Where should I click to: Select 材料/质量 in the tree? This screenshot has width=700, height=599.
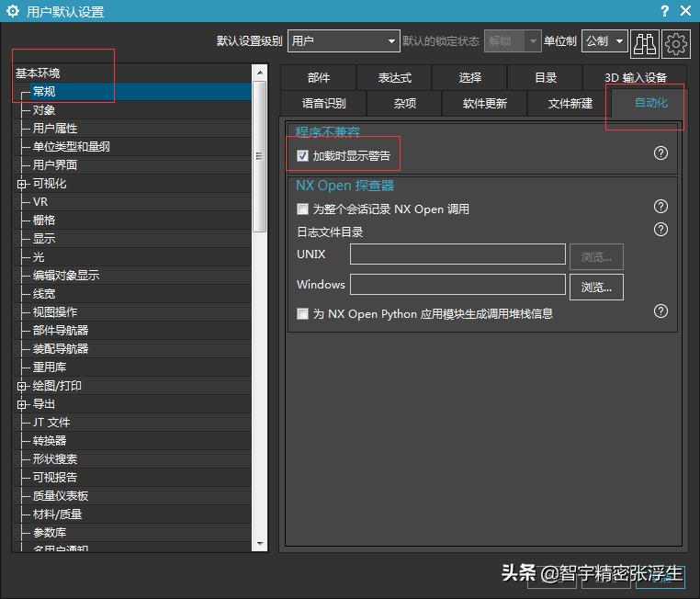click(x=57, y=514)
